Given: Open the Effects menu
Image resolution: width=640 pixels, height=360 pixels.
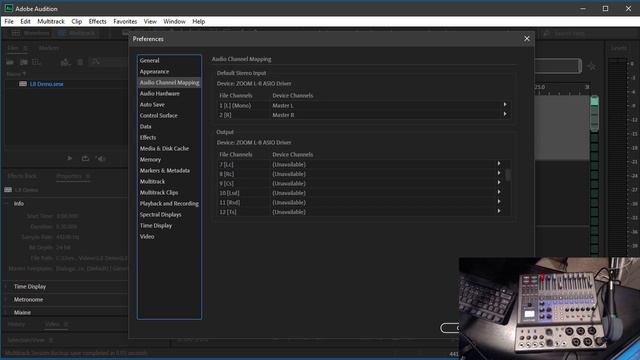Looking at the screenshot, I should [x=98, y=21].
